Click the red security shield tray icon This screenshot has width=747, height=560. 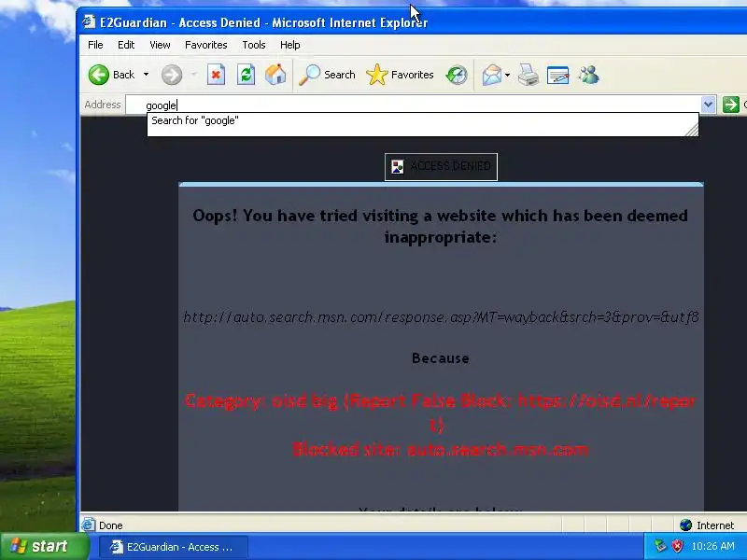click(x=676, y=546)
